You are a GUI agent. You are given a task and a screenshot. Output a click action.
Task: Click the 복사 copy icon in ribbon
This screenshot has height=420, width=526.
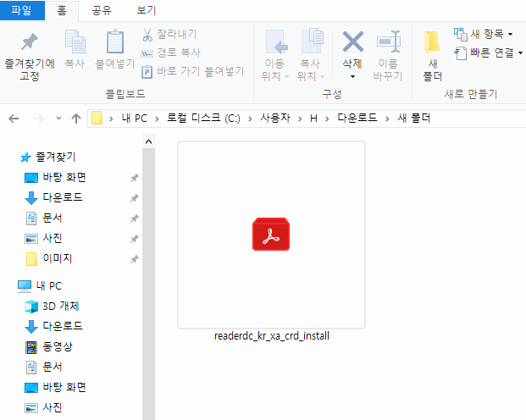75,41
